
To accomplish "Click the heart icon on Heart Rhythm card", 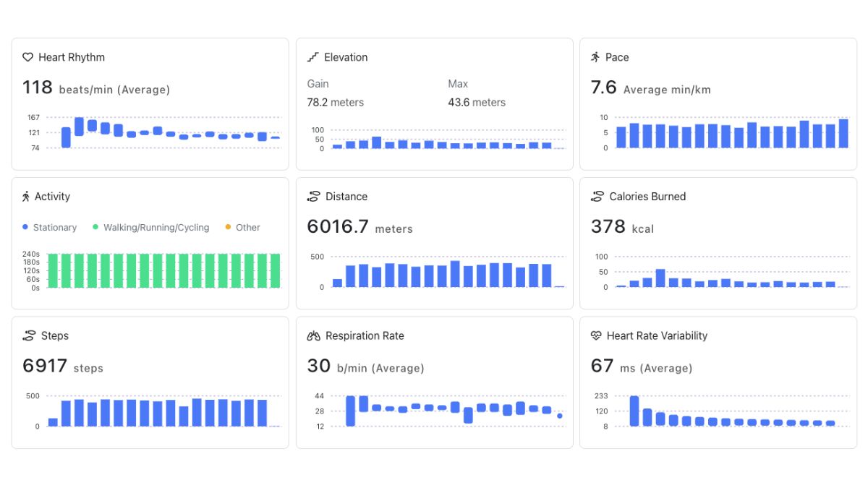I will (x=27, y=57).
